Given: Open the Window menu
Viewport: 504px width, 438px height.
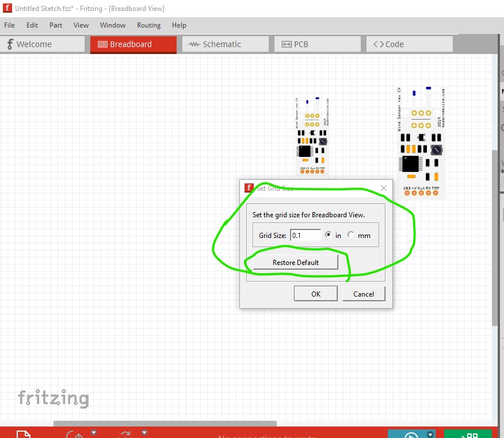Looking at the screenshot, I should coord(113,25).
